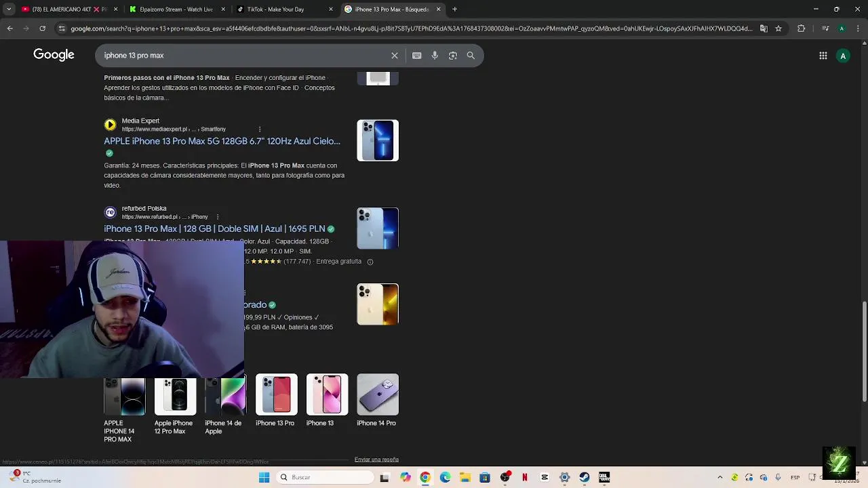Select the APPLE IPHONE 14 PRO MAX card
This screenshot has width=868, height=488.
click(124, 409)
